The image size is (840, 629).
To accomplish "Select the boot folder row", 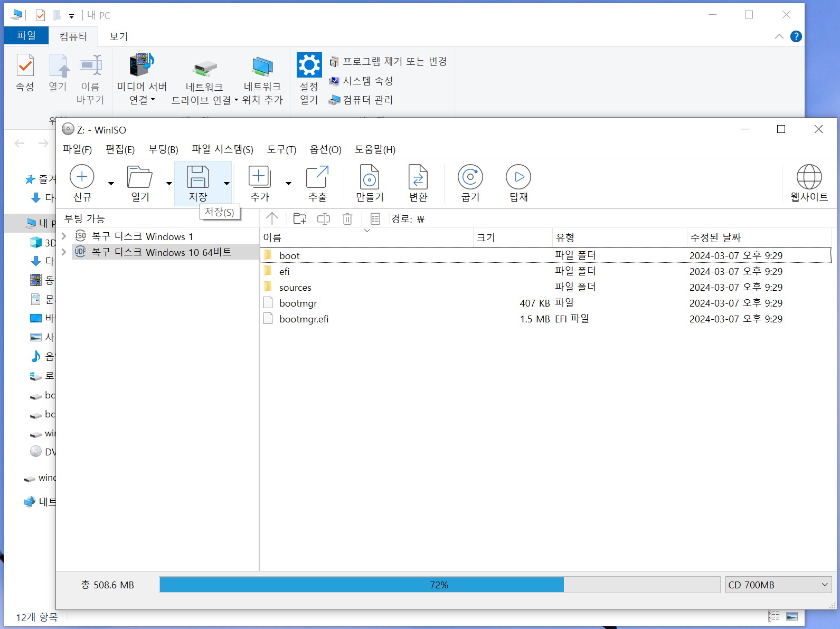I will pyautogui.click(x=545, y=255).
